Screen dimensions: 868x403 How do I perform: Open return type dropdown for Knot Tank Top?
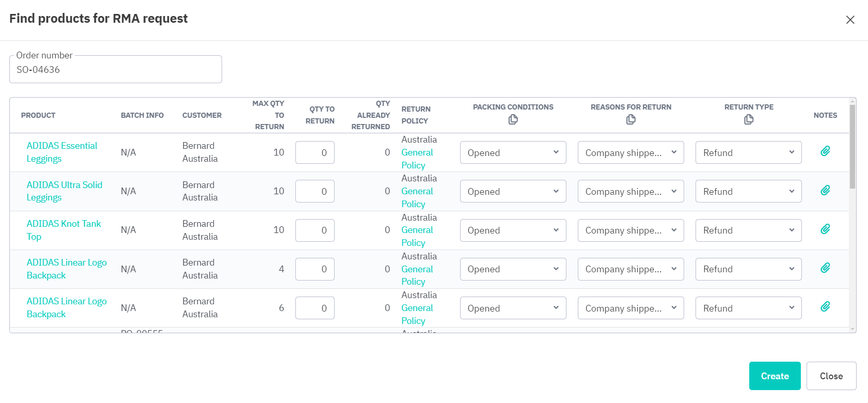(748, 230)
